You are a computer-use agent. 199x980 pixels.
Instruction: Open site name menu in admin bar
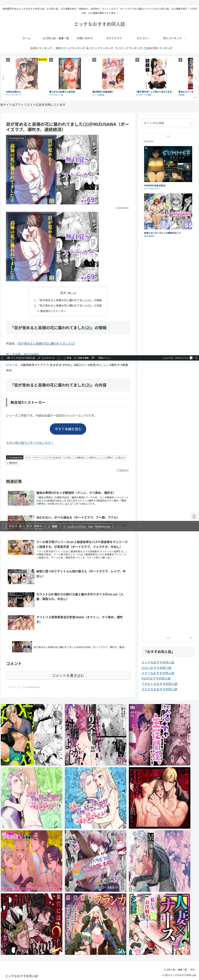coord(21,358)
